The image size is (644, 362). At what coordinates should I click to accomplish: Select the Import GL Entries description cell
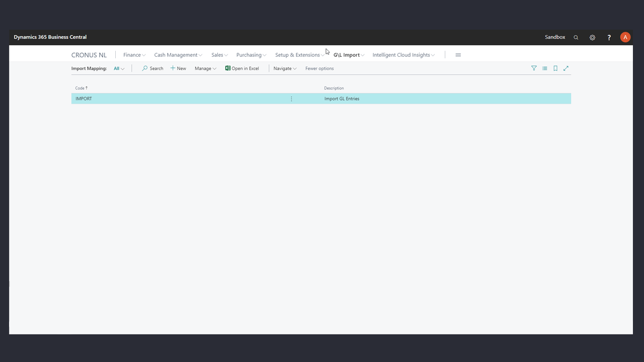342,99
